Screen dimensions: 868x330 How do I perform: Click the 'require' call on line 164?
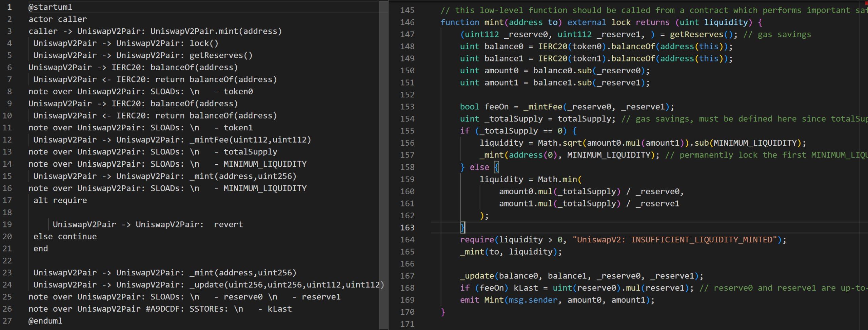coord(477,240)
